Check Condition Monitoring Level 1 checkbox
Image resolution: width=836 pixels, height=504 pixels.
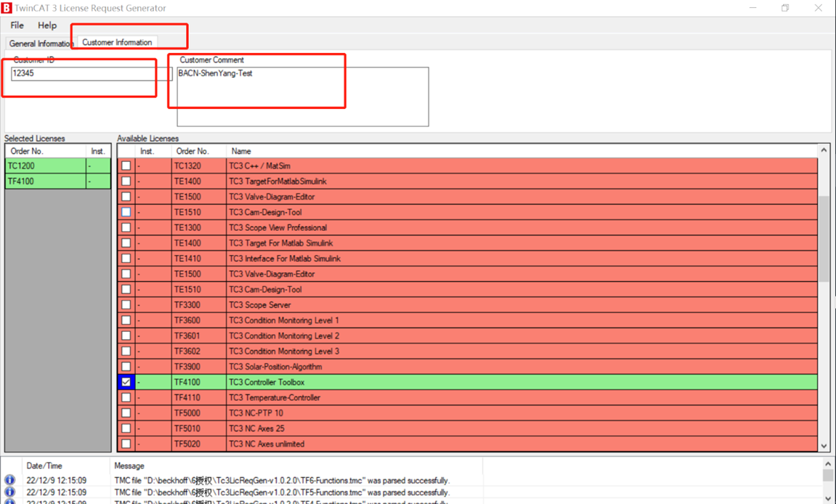[126, 320]
